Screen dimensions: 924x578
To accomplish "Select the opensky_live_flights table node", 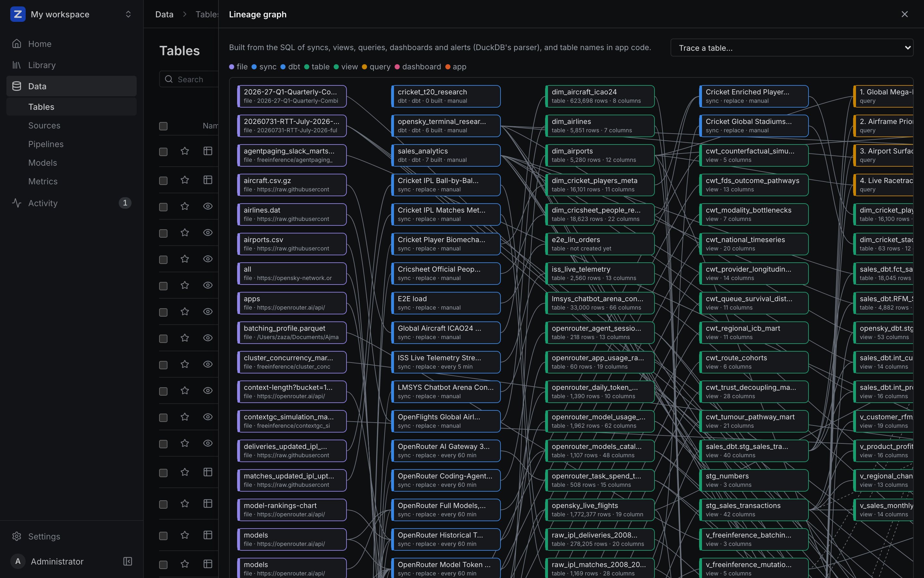I will 600,510.
